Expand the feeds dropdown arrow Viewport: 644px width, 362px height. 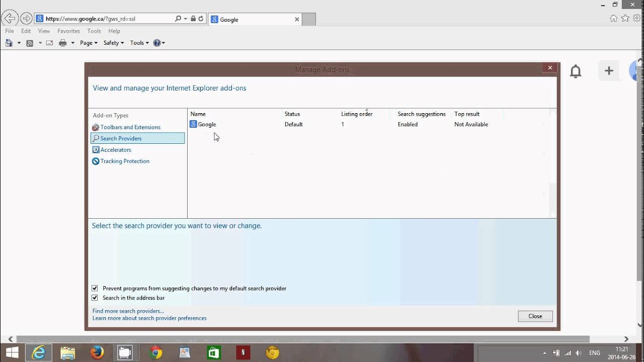coord(40,43)
